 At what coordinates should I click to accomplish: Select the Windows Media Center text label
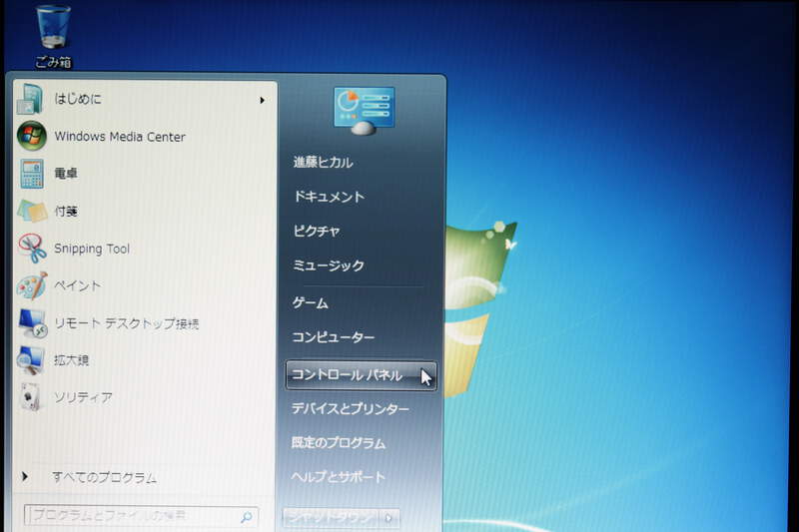[120, 137]
